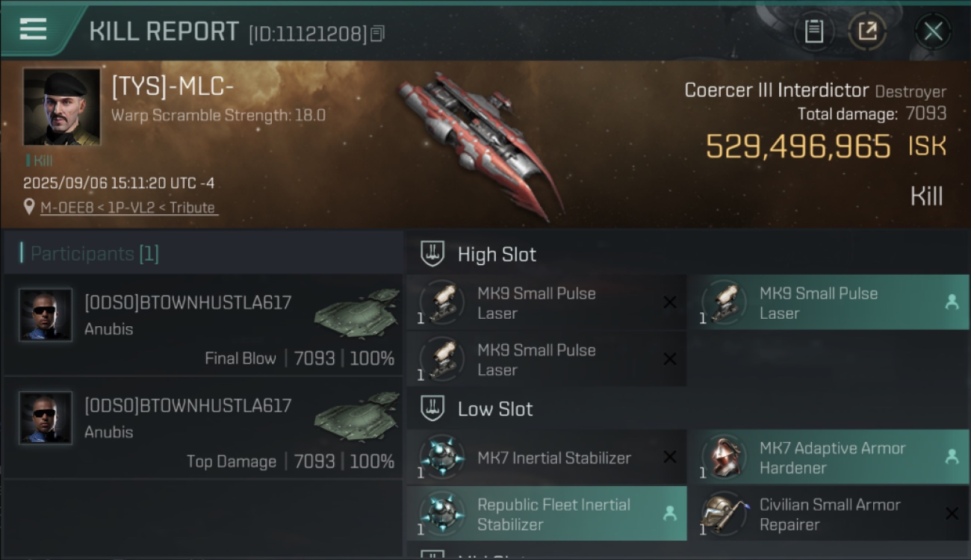
Task: View Anubis ship icon on Final Blow
Action: point(356,312)
